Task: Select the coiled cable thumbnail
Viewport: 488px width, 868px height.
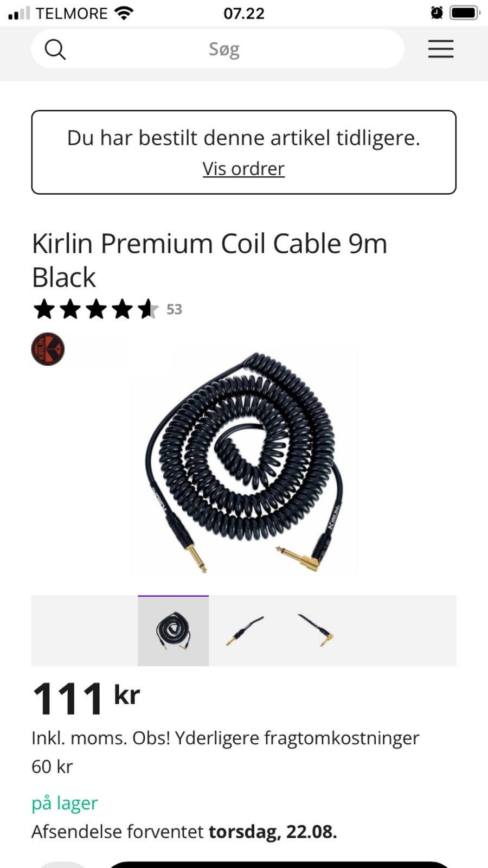Action: tap(173, 631)
